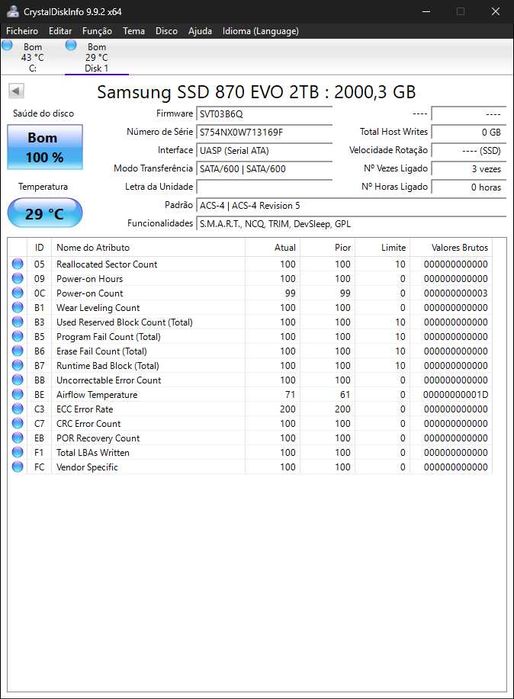Click status orb for Program Fail Count
Image resolution: width=514 pixels, height=699 pixels.
pyautogui.click(x=17, y=337)
